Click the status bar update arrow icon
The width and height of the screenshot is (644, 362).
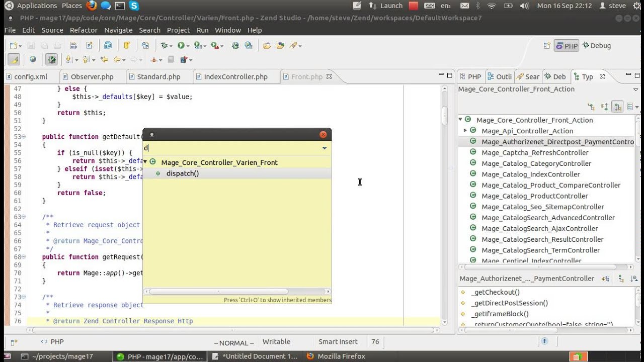click(544, 341)
